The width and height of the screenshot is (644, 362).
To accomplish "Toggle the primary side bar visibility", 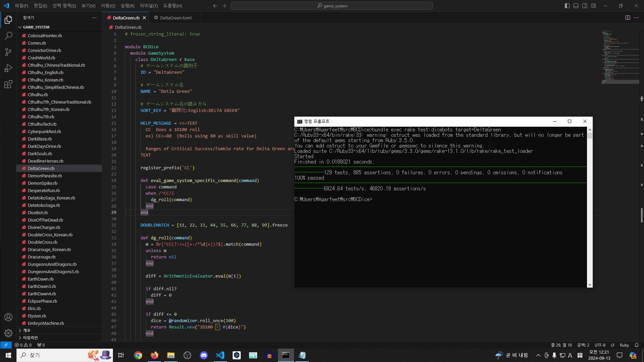I will tap(567, 6).
